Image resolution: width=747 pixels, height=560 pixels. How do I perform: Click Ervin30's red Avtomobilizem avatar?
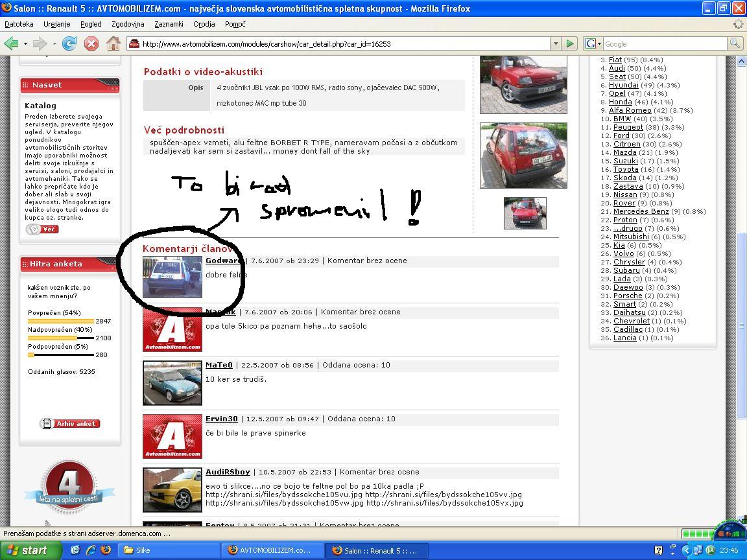click(172, 436)
